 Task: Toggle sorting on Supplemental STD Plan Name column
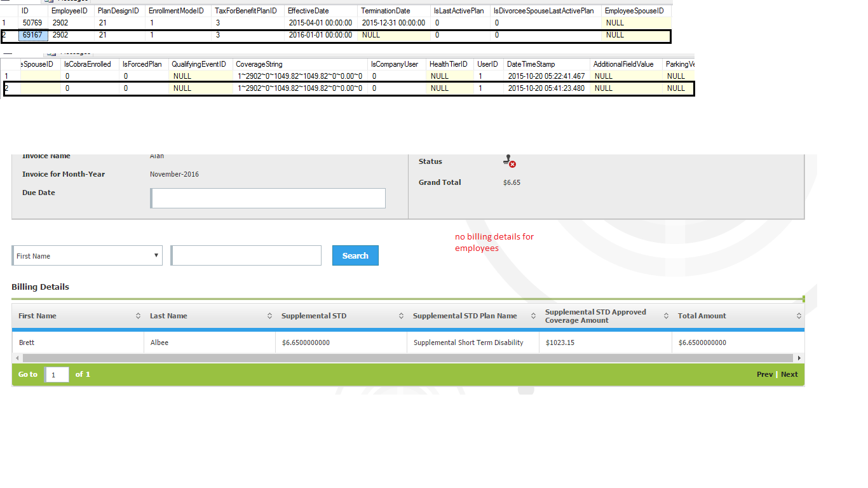pyautogui.click(x=533, y=315)
